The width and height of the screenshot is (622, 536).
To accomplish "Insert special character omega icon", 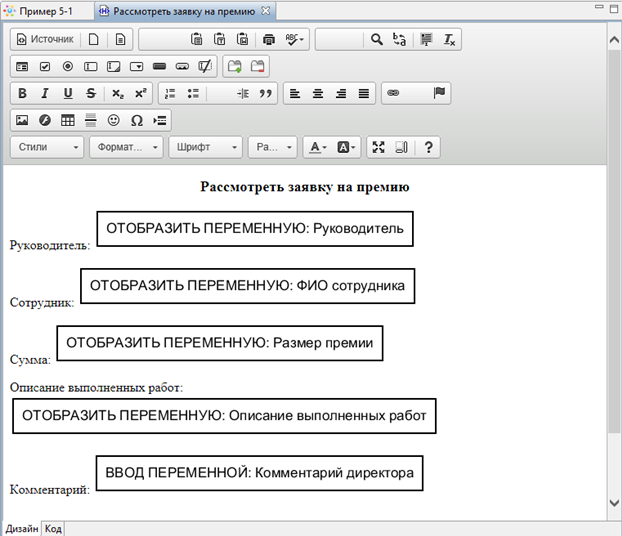I will 136,120.
